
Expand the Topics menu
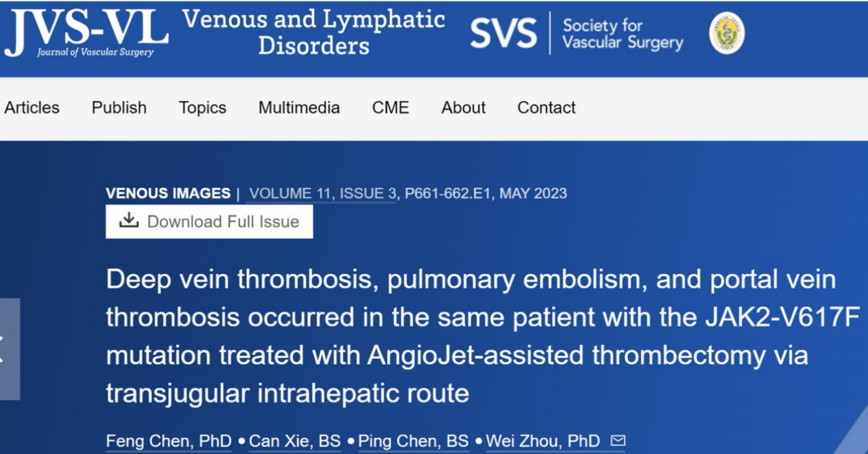click(202, 107)
